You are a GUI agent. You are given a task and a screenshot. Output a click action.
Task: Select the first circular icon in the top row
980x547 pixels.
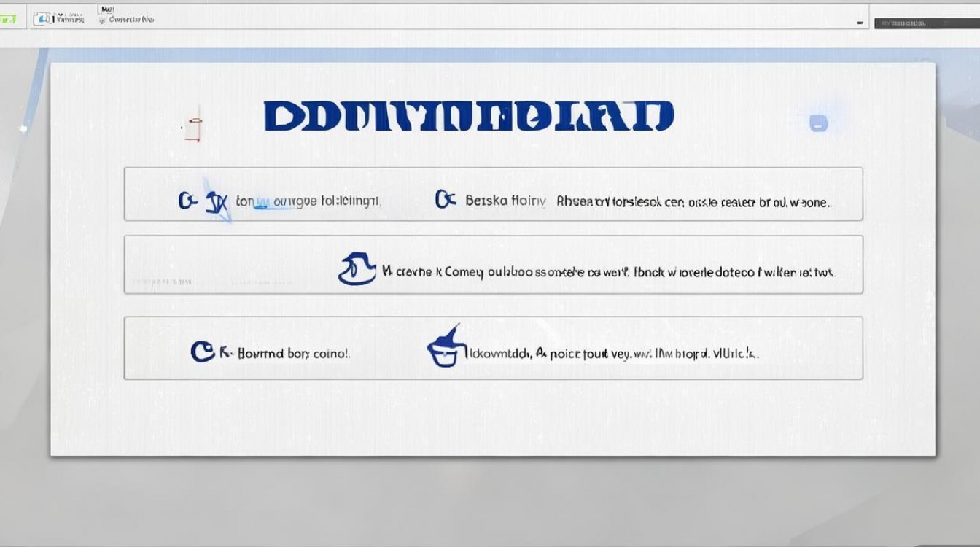(187, 201)
